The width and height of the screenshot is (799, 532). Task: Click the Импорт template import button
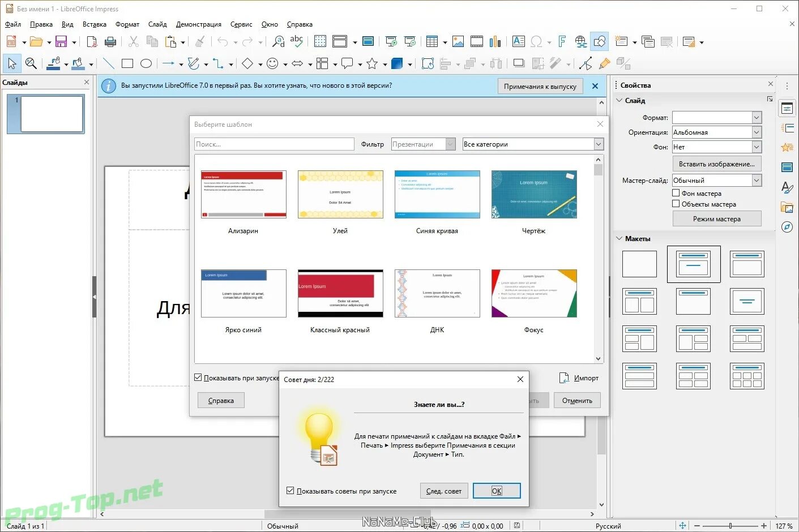(579, 377)
